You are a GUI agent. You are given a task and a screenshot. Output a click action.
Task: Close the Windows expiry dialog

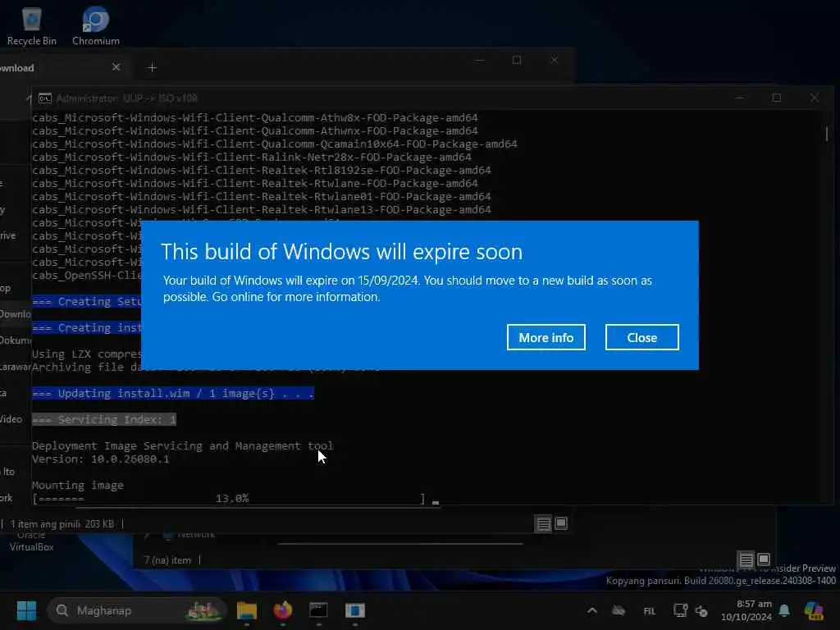pos(641,337)
